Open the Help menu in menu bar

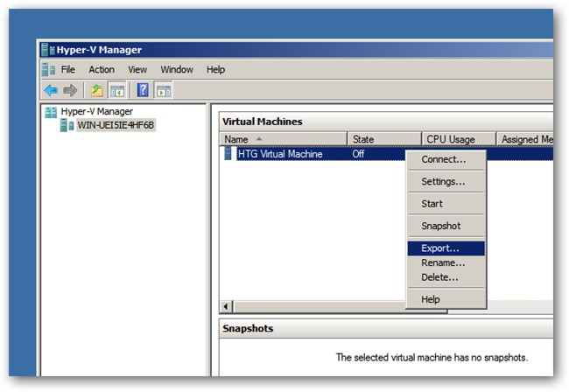pos(215,69)
